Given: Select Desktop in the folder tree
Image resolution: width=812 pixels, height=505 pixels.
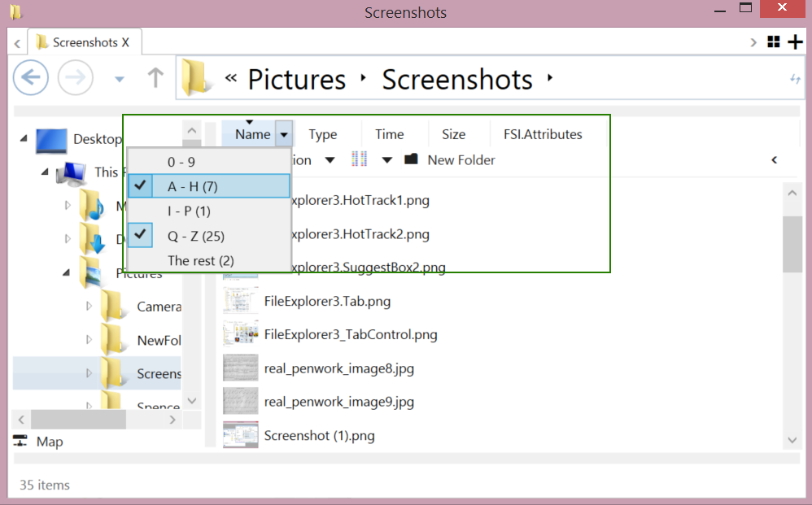Looking at the screenshot, I should (98, 139).
